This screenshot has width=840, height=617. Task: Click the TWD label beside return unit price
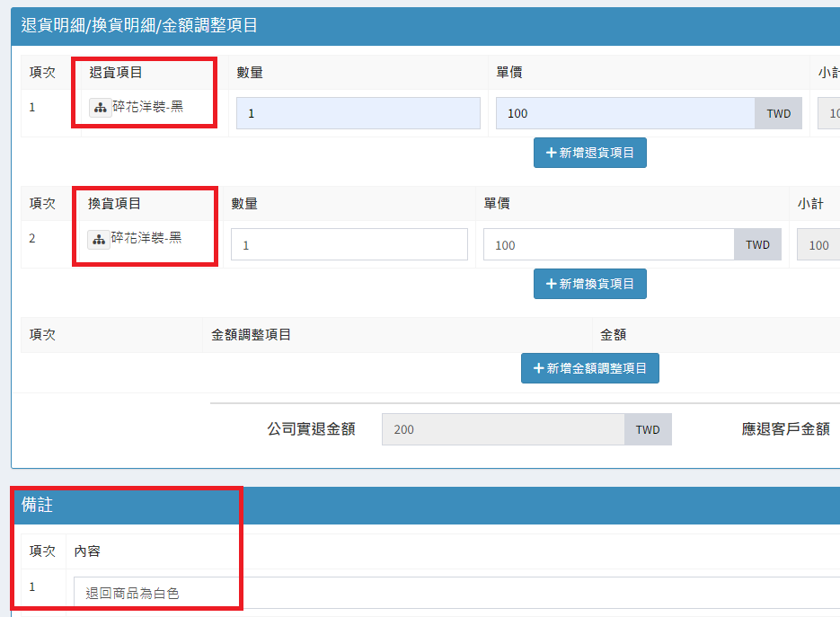[778, 113]
